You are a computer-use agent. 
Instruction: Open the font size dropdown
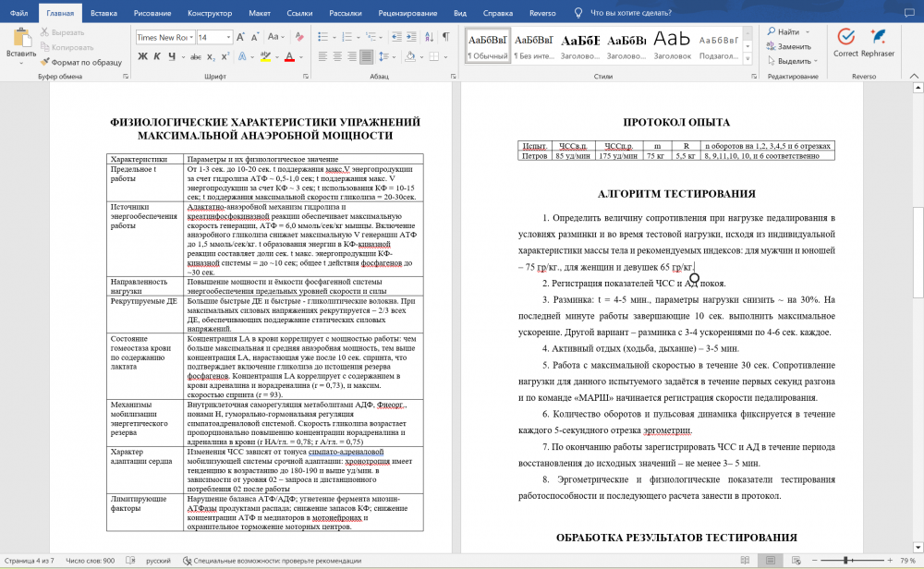click(228, 38)
